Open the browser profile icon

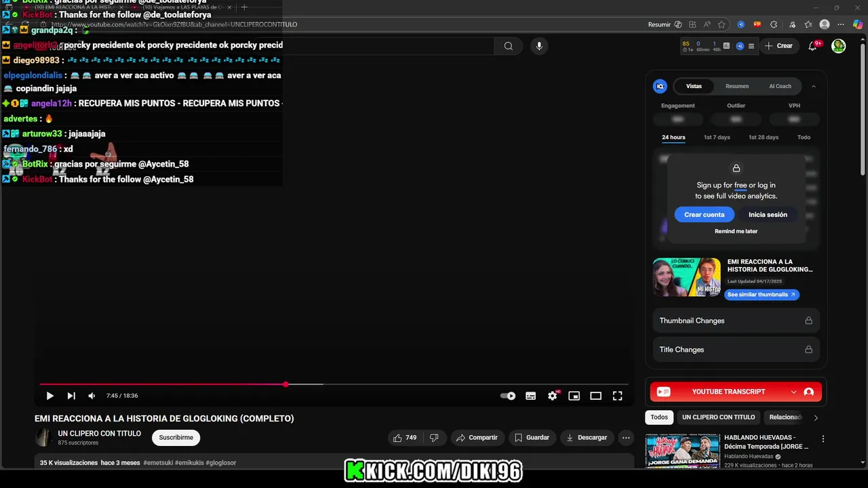tap(825, 24)
